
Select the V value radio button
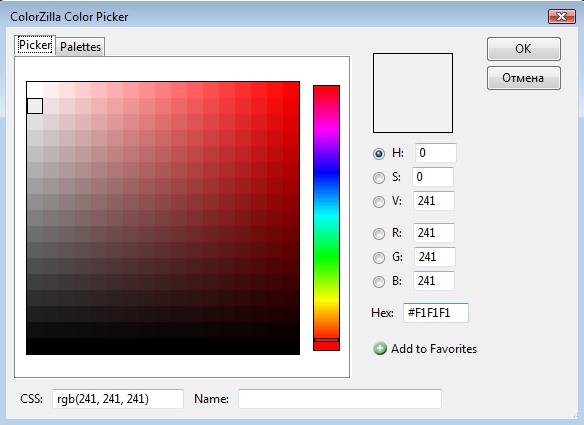click(x=379, y=202)
